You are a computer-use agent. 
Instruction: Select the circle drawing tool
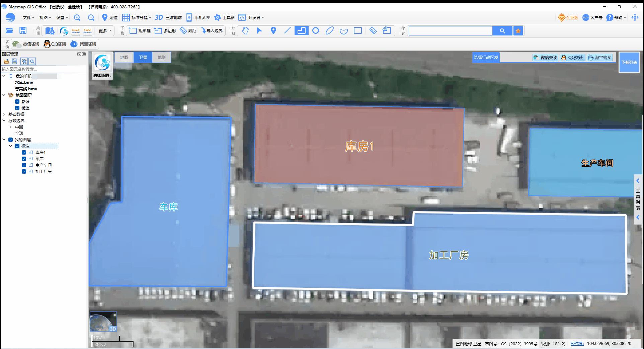[x=315, y=30]
